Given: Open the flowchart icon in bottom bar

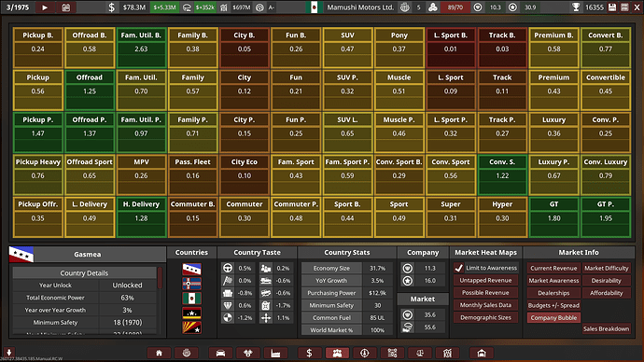Looking at the screenshot, I should point(392,353).
